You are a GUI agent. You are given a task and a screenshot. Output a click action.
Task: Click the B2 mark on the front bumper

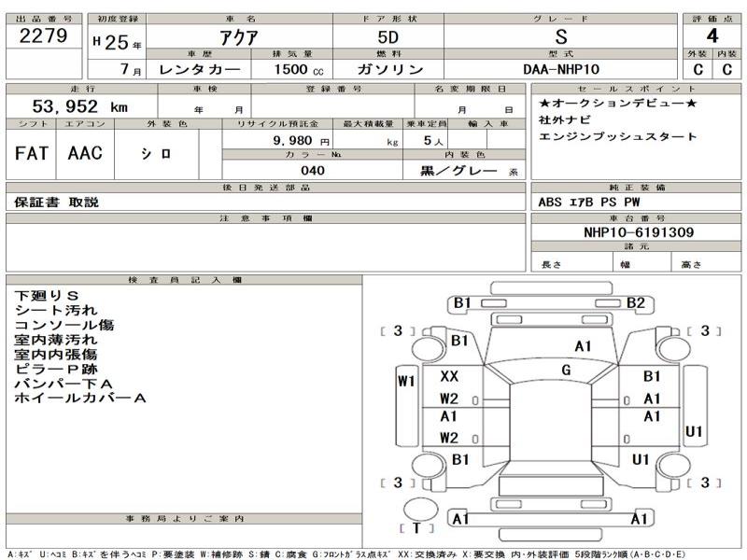636,302
